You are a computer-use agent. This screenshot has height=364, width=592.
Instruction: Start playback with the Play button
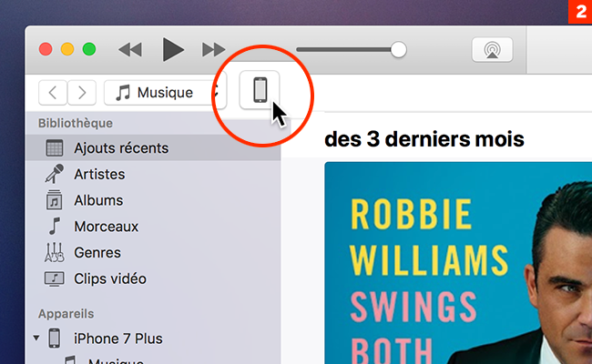coord(172,49)
